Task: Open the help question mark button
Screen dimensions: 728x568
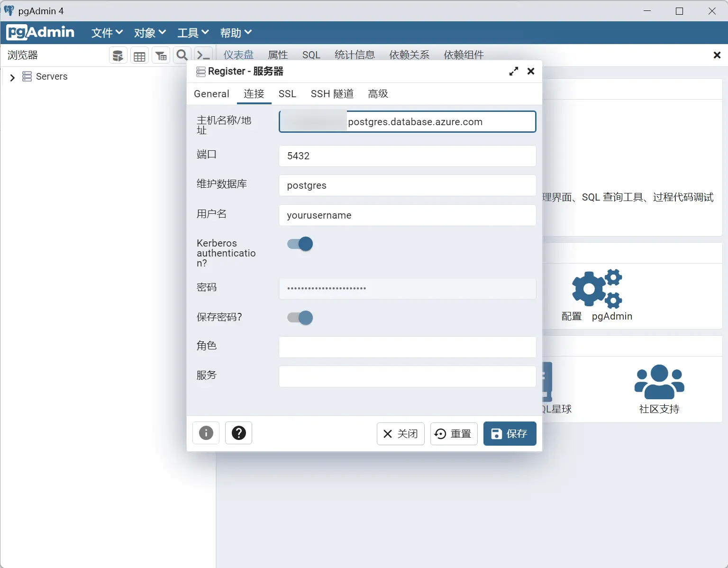Action: click(238, 433)
